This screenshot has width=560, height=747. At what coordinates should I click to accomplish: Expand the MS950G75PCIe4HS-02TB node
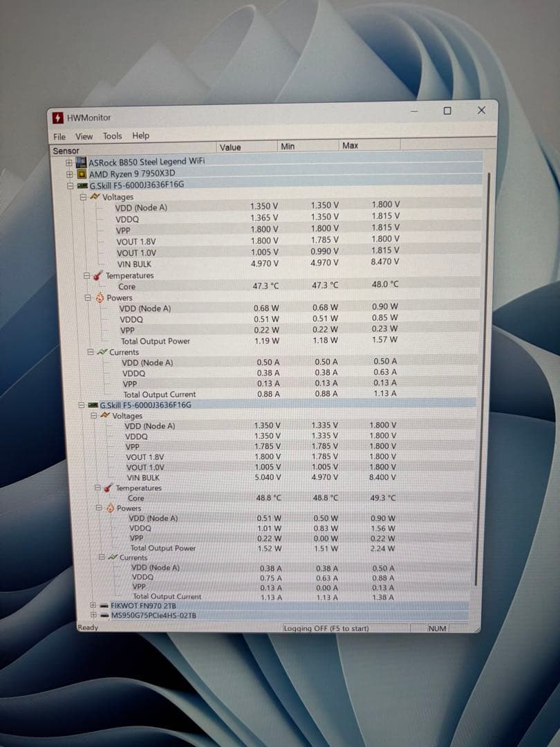click(x=94, y=615)
